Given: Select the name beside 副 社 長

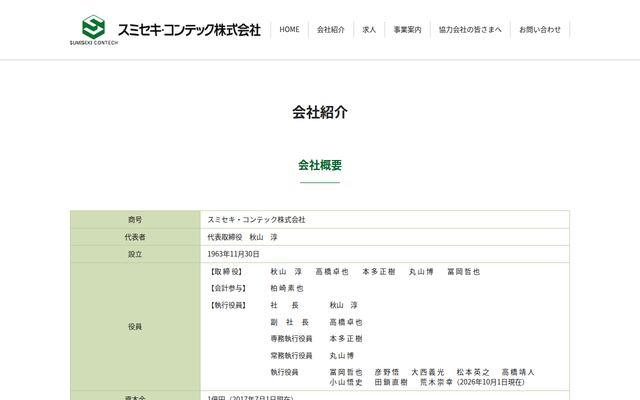Looking at the screenshot, I should [x=346, y=322].
